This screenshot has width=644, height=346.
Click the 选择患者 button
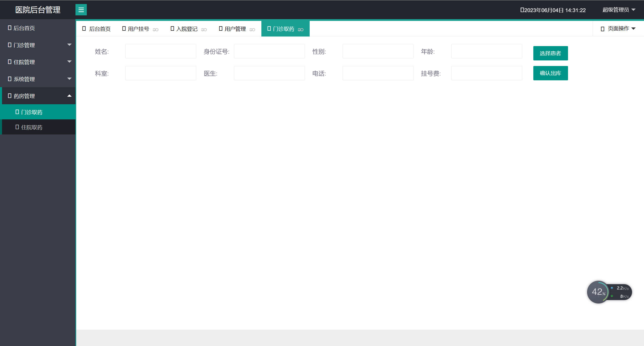click(x=550, y=53)
